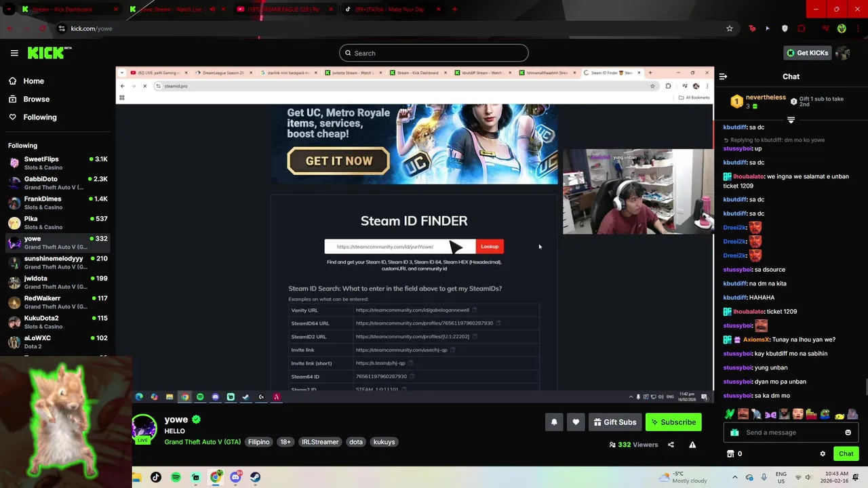Screen dimensions: 868x488
Task: Open chat settings gear
Action: (823, 453)
